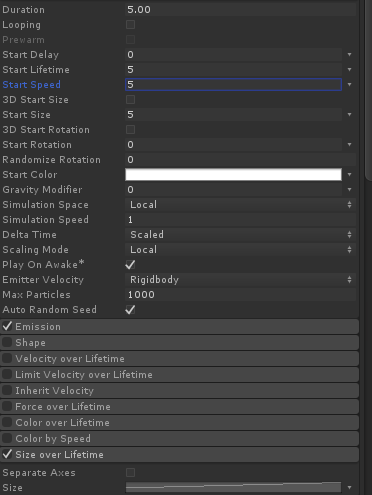This screenshot has height=495, width=372.
Task: Open Start Size mode arrow menu
Action: tap(349, 115)
